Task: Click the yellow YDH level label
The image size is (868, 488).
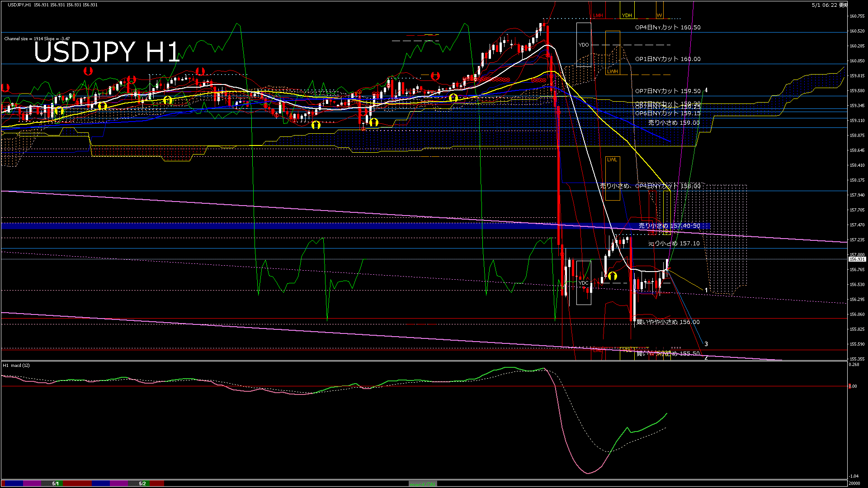Action: [x=627, y=15]
